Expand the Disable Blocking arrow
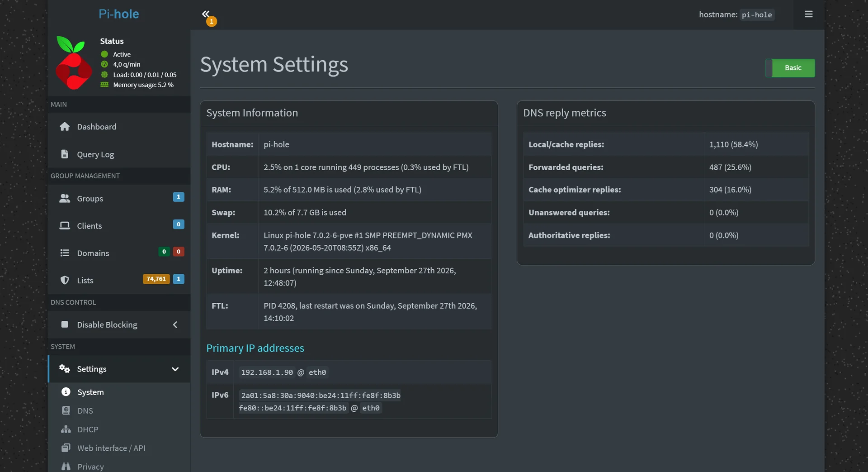The height and width of the screenshot is (472, 868). click(x=175, y=324)
